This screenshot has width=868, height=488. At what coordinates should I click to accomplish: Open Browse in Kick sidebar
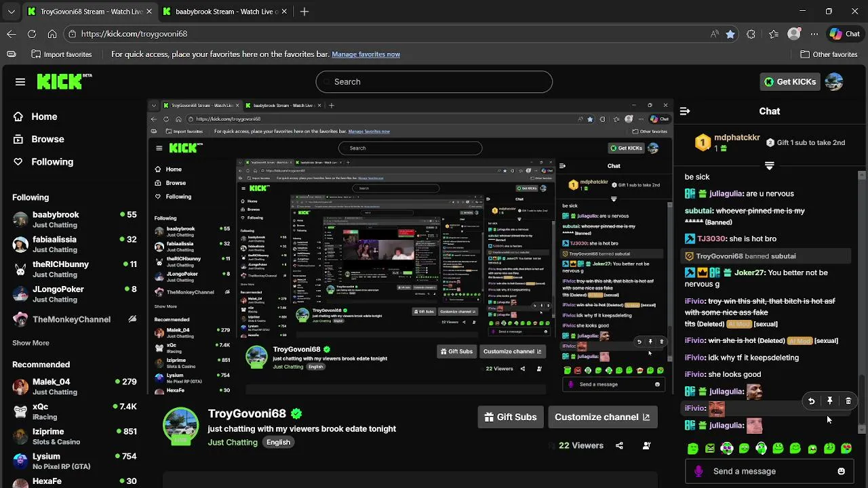coord(39,139)
